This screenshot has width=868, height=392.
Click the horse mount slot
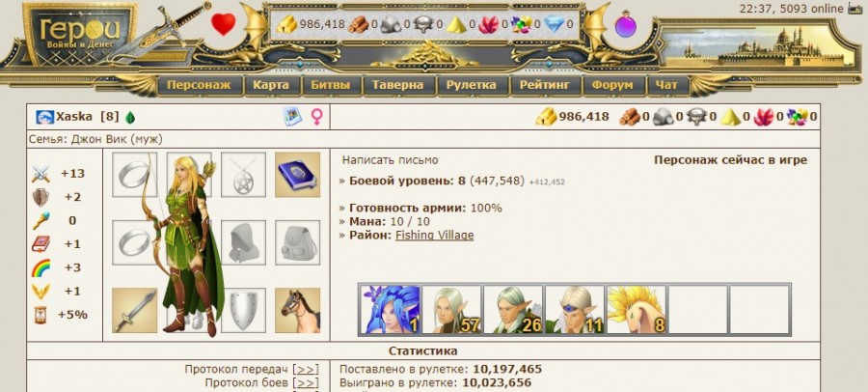[x=298, y=311]
